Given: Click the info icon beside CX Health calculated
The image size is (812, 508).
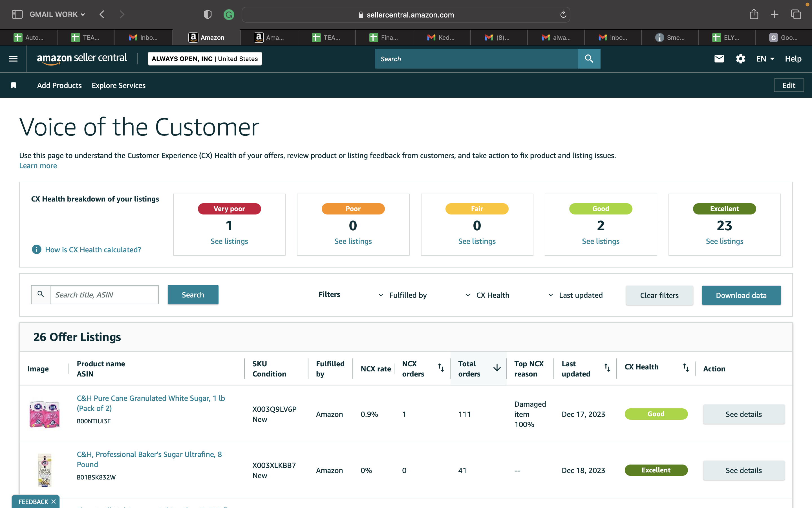Looking at the screenshot, I should point(36,250).
